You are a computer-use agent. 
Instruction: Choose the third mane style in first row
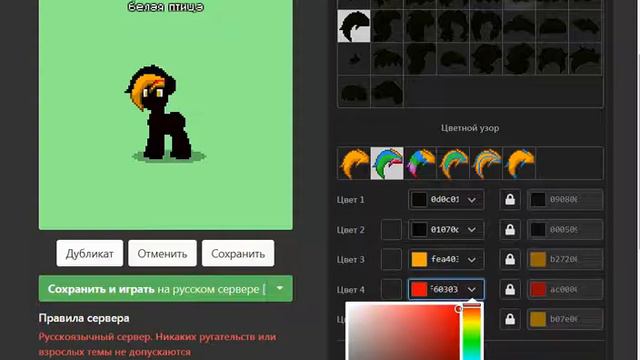click(x=420, y=26)
